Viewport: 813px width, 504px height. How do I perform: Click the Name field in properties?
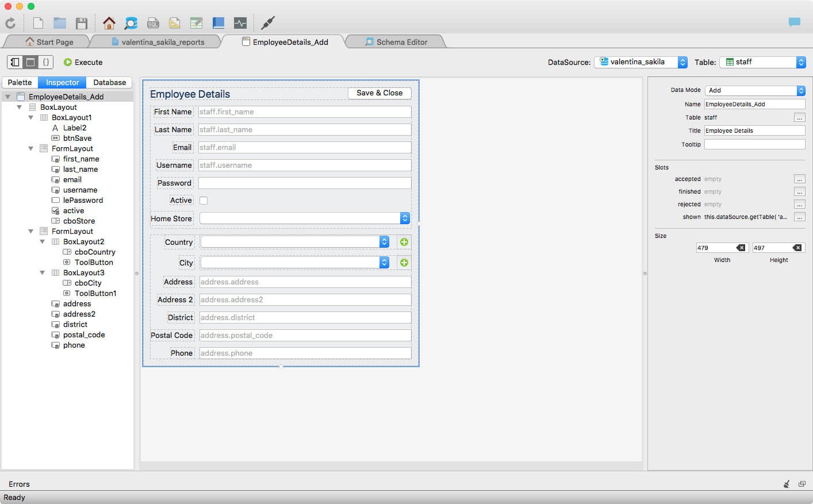pyautogui.click(x=755, y=104)
